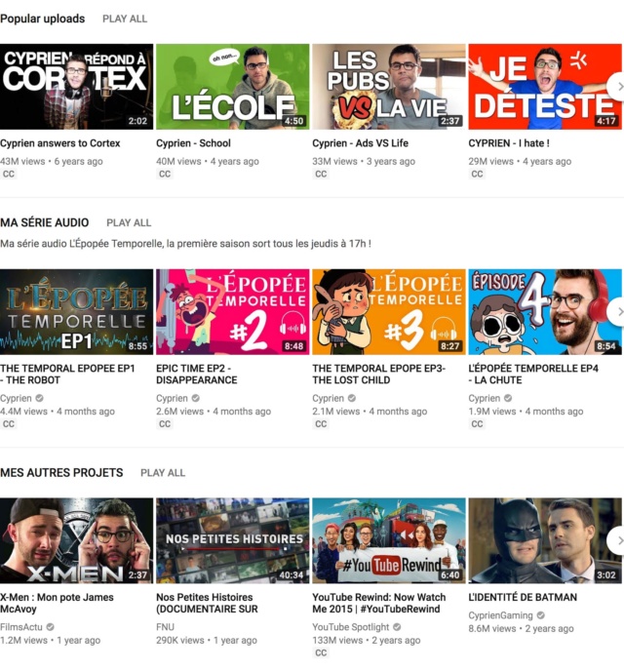Click CC badge under EP2 - DISAPPEARANCE
This screenshot has height=672, width=624.
(x=165, y=424)
